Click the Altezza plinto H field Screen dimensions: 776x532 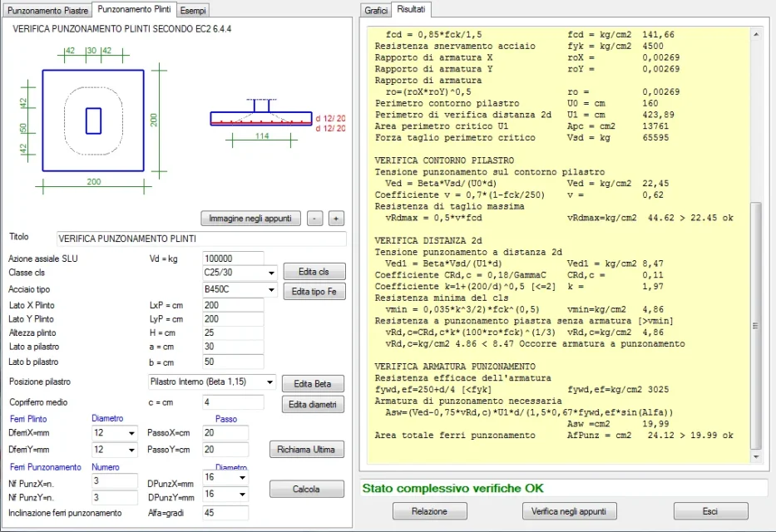pos(233,332)
